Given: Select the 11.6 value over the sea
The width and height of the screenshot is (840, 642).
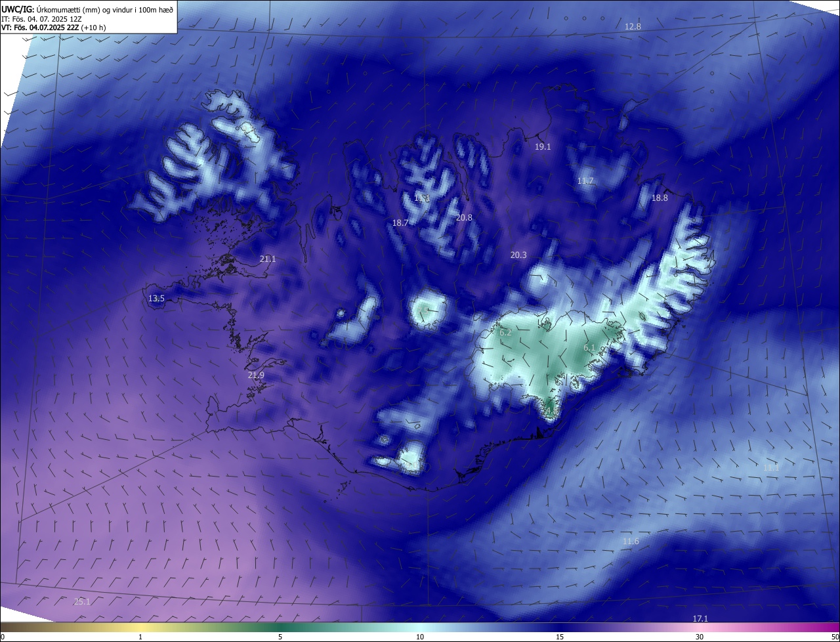Looking at the screenshot, I should point(631,542).
